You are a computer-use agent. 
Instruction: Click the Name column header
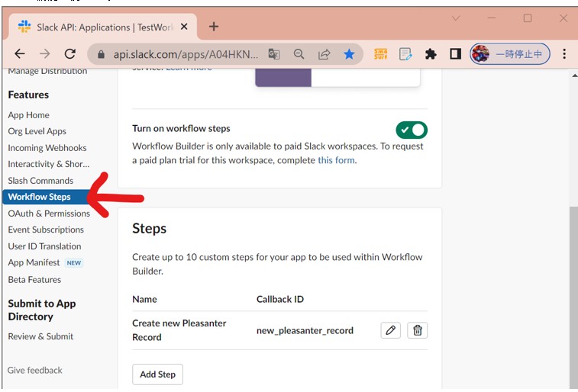[x=144, y=299]
